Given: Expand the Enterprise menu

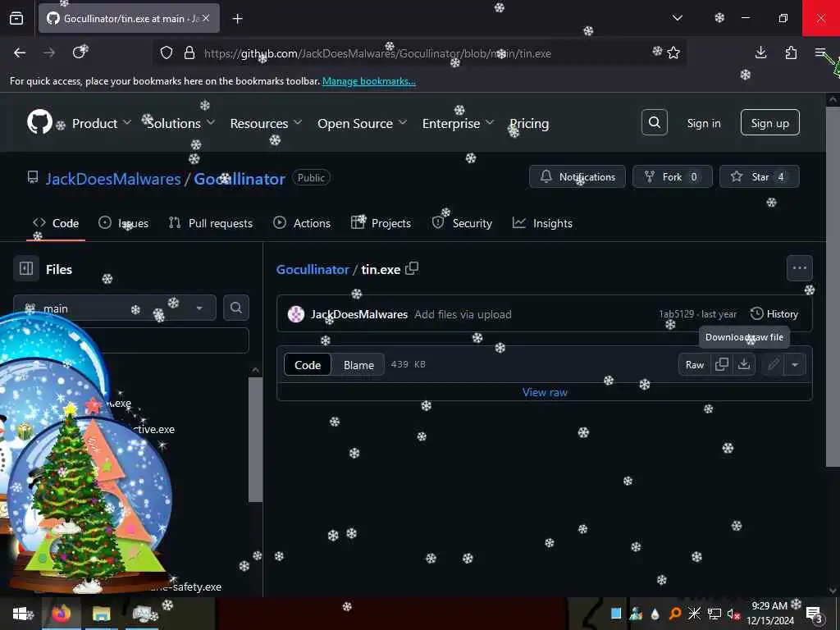Looking at the screenshot, I should pyautogui.click(x=458, y=123).
